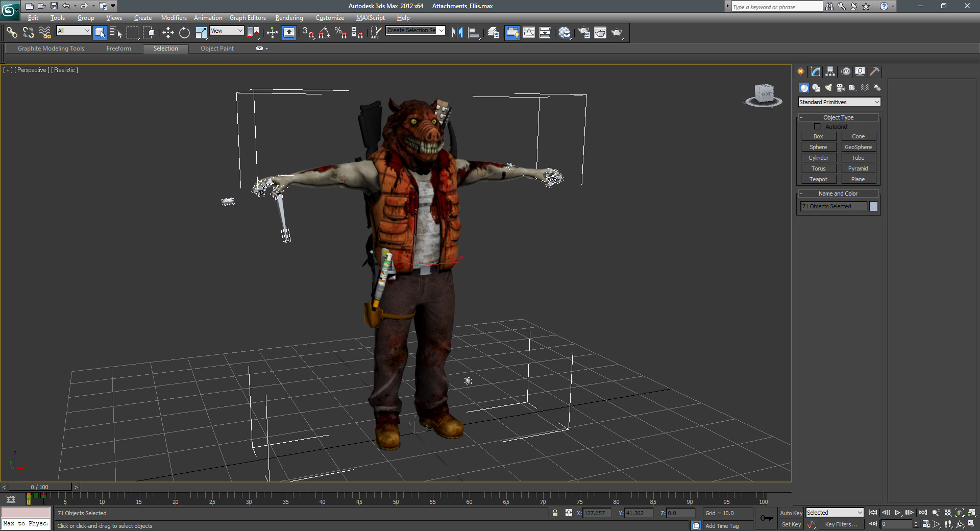Switch to Lights creation category

828,88
